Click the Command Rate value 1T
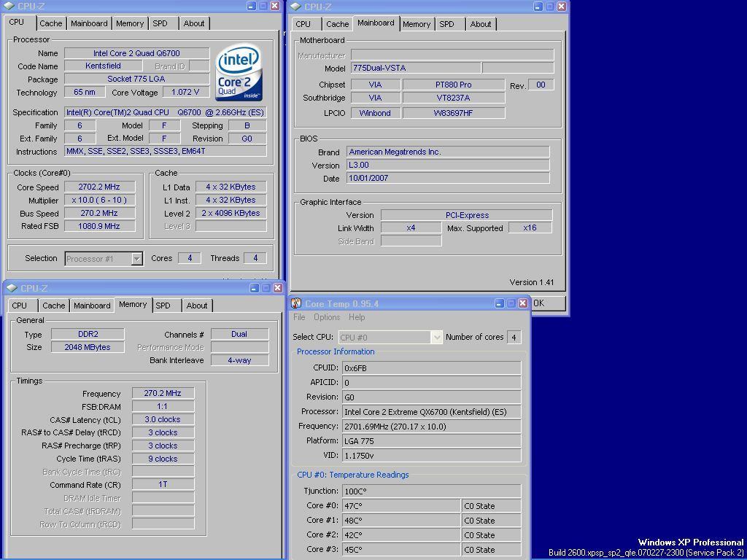This screenshot has width=747, height=560. 163,484
